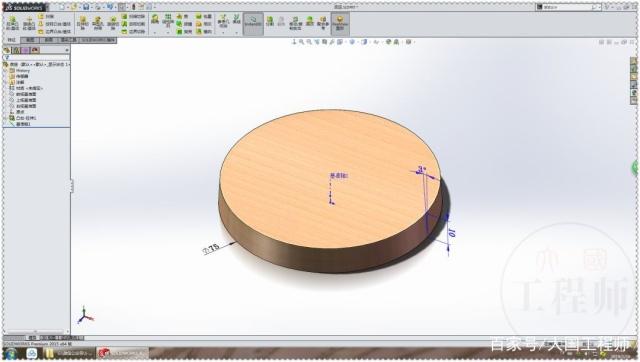Select the Revolved Boss/Base tool

28,23
